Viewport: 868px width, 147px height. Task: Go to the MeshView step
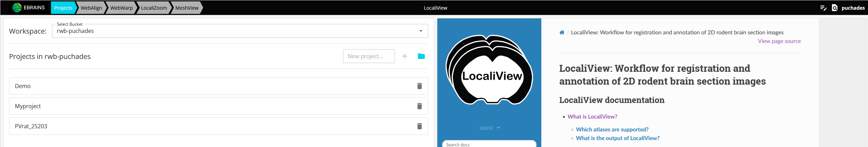tap(187, 8)
